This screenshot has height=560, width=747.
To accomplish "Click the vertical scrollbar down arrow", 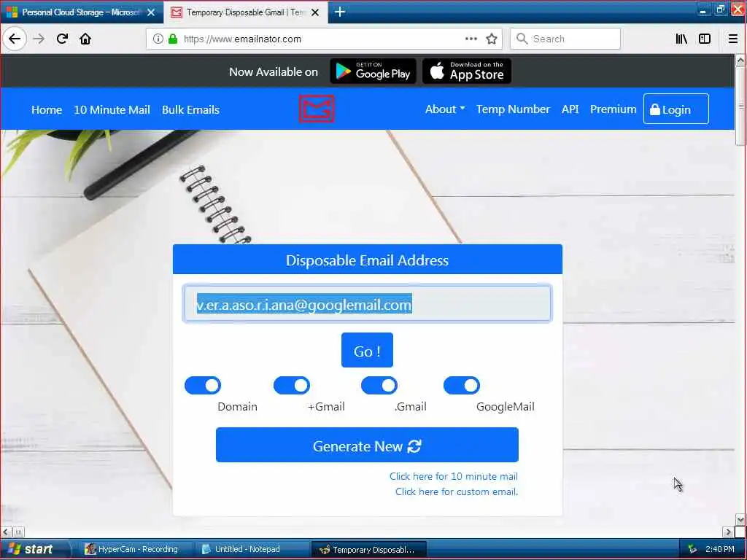I will 740,519.
